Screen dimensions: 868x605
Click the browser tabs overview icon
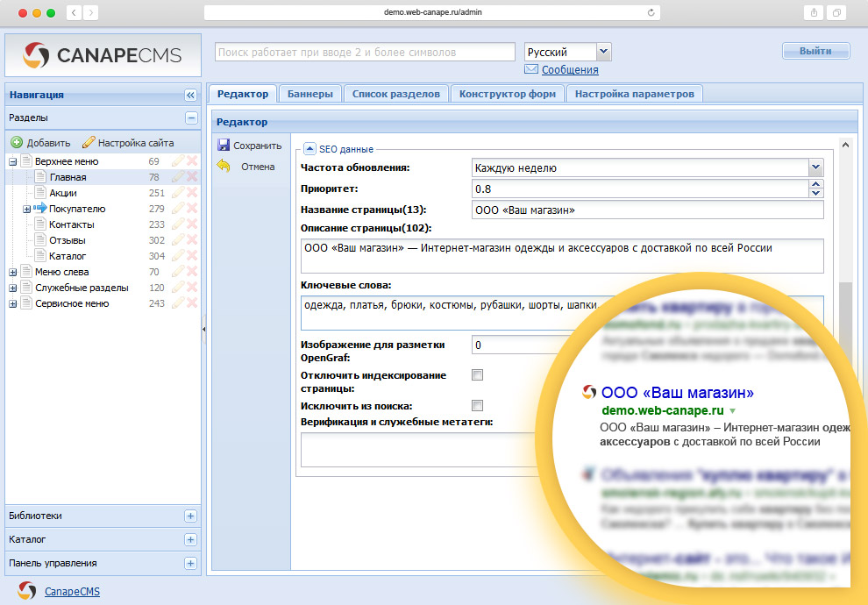836,12
